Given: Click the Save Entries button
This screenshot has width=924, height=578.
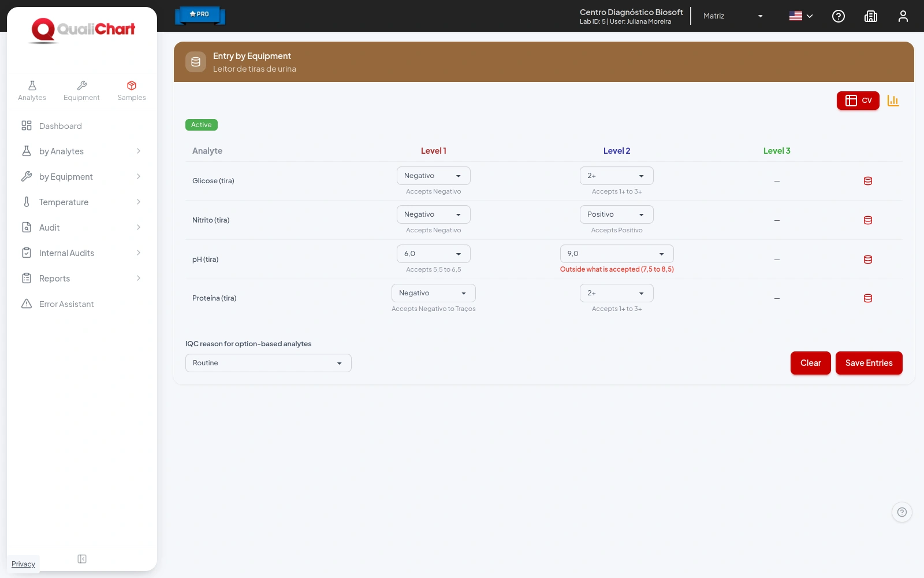Looking at the screenshot, I should (869, 363).
